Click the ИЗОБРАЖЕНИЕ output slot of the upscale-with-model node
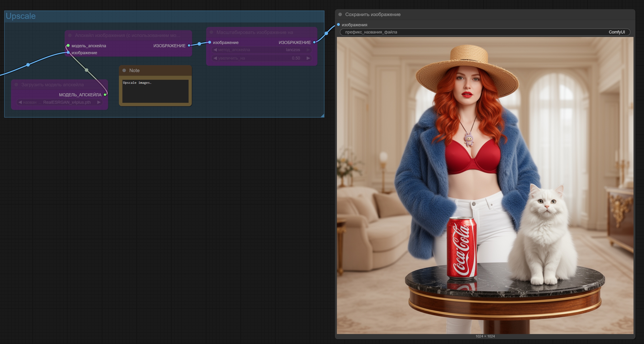This screenshot has width=644, height=344. pos(189,46)
